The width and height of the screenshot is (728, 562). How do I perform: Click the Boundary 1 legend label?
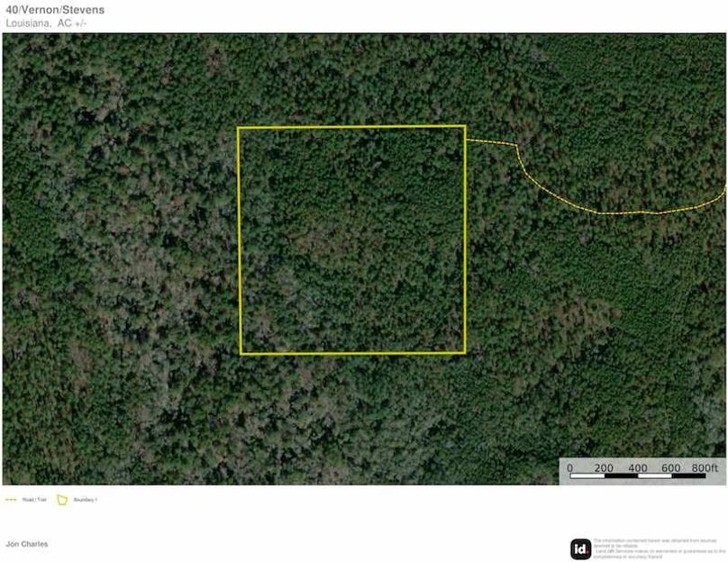pos(86,500)
